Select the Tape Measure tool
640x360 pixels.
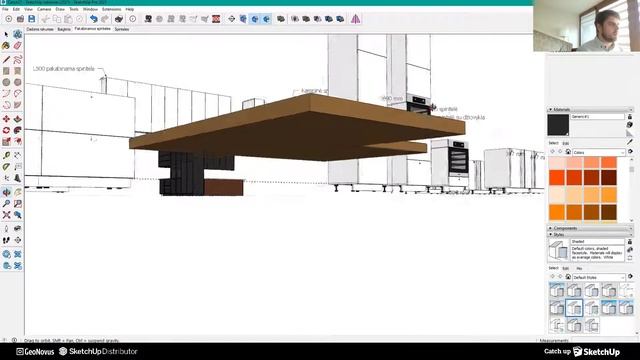tap(6, 156)
